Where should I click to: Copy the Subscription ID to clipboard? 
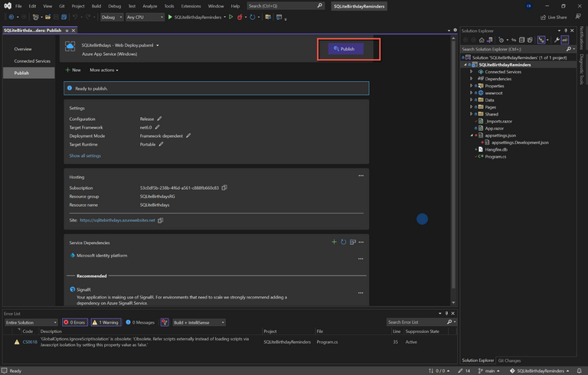point(224,187)
